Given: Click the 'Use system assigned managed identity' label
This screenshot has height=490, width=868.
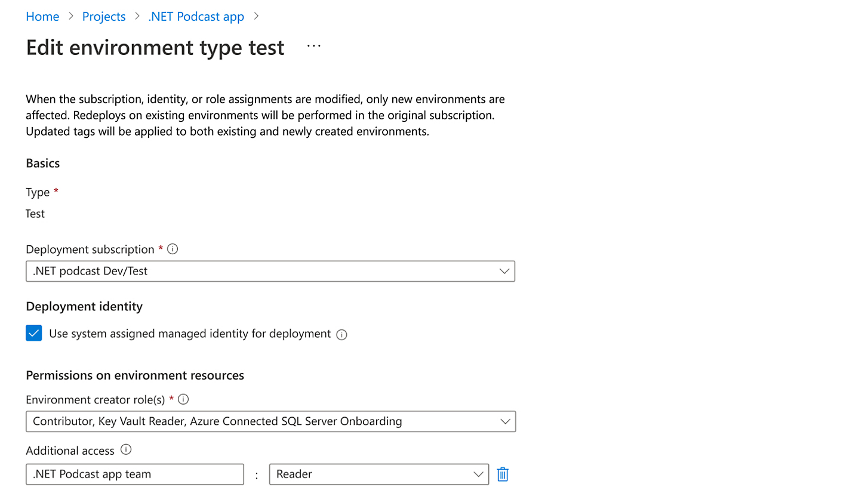Looking at the screenshot, I should click(189, 334).
